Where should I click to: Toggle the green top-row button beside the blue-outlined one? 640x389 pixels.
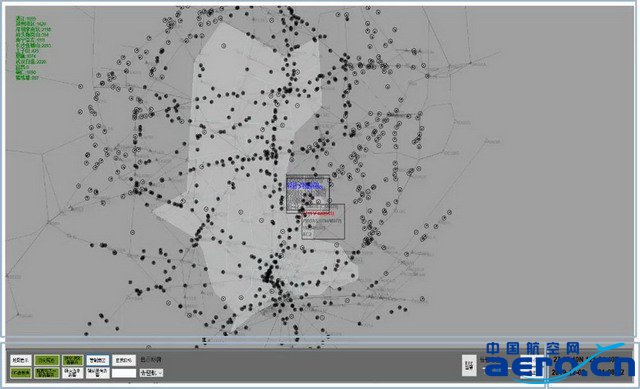(73, 360)
